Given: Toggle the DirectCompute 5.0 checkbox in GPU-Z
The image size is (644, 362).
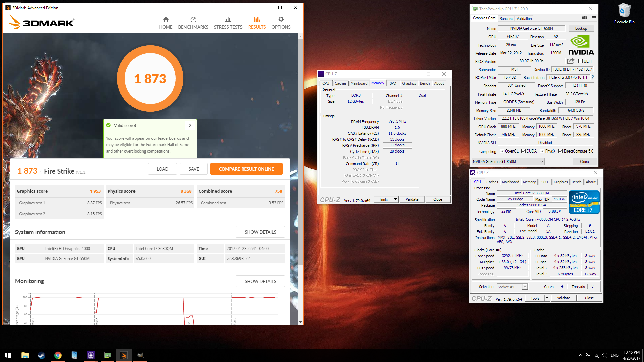Looking at the screenshot, I should click(560, 151).
